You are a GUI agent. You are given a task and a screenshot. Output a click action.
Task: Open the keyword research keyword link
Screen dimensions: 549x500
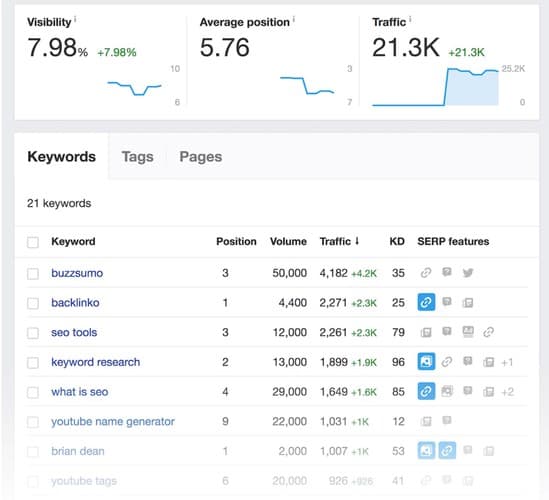pos(96,362)
